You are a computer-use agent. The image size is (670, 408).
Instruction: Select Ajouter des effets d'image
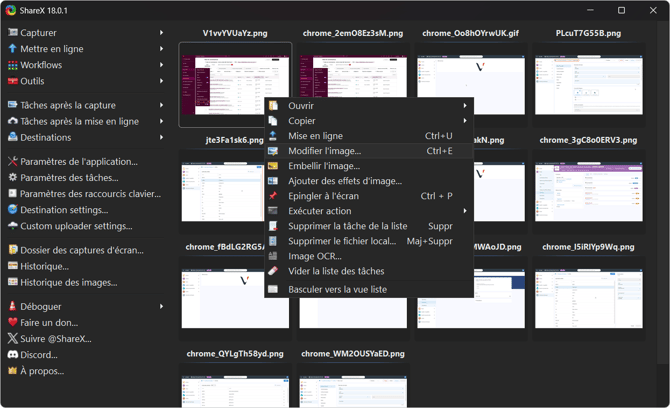[369, 181]
